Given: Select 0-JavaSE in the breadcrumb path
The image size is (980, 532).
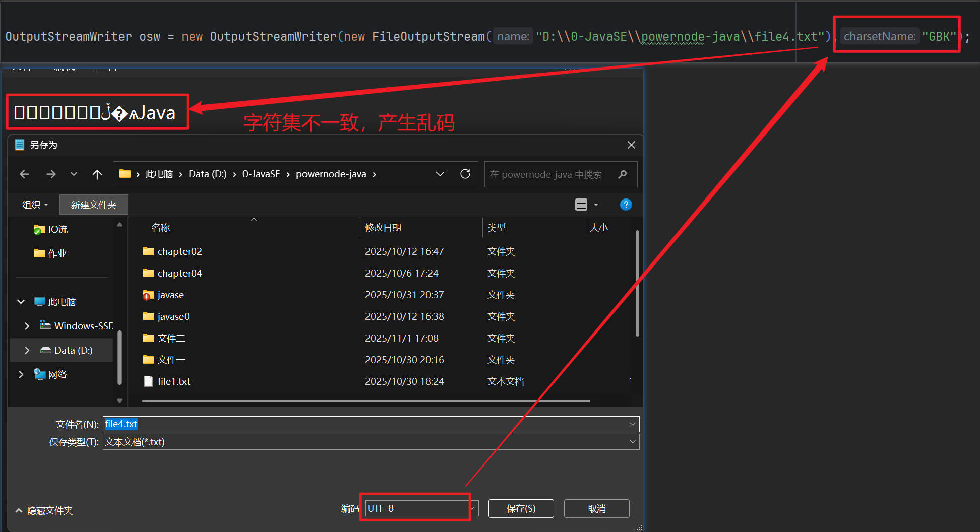Looking at the screenshot, I should point(261,174).
